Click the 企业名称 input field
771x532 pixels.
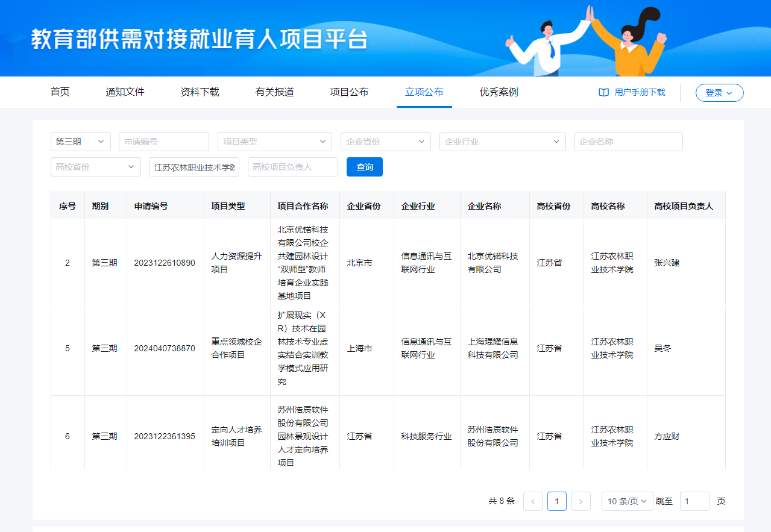(x=628, y=142)
